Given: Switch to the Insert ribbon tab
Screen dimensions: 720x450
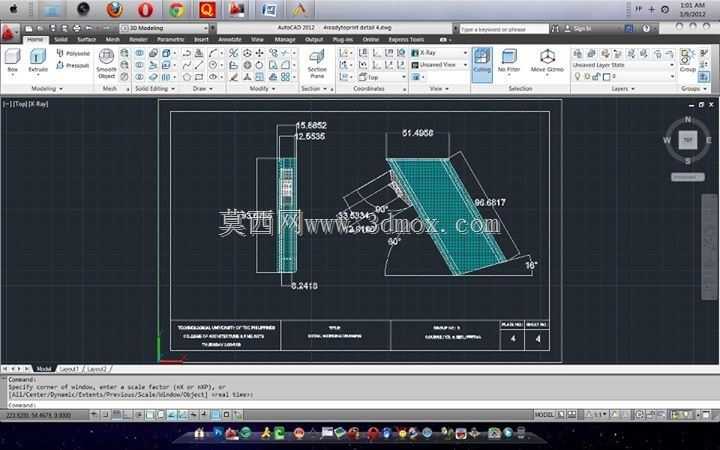Looking at the screenshot, I should coord(201,39).
